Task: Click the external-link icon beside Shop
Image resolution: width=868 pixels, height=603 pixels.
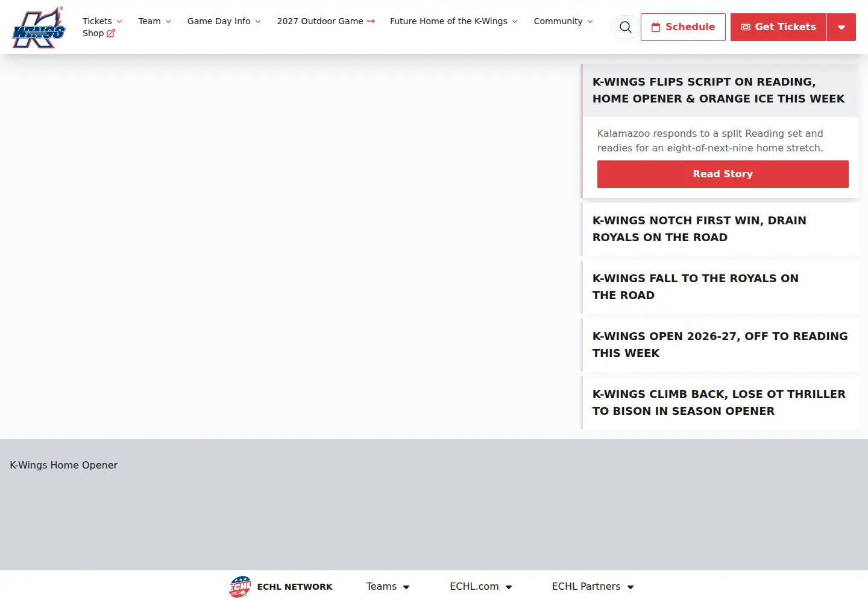Action: [111, 34]
